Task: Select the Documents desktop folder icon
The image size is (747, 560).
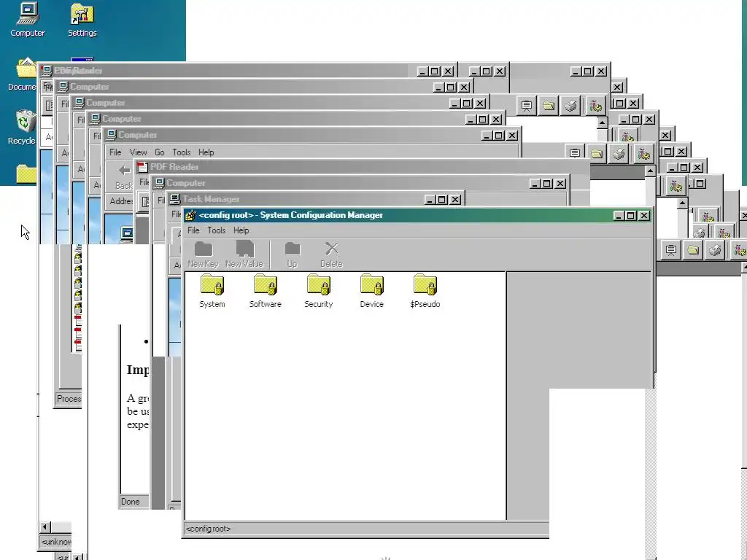Action: tap(22, 74)
